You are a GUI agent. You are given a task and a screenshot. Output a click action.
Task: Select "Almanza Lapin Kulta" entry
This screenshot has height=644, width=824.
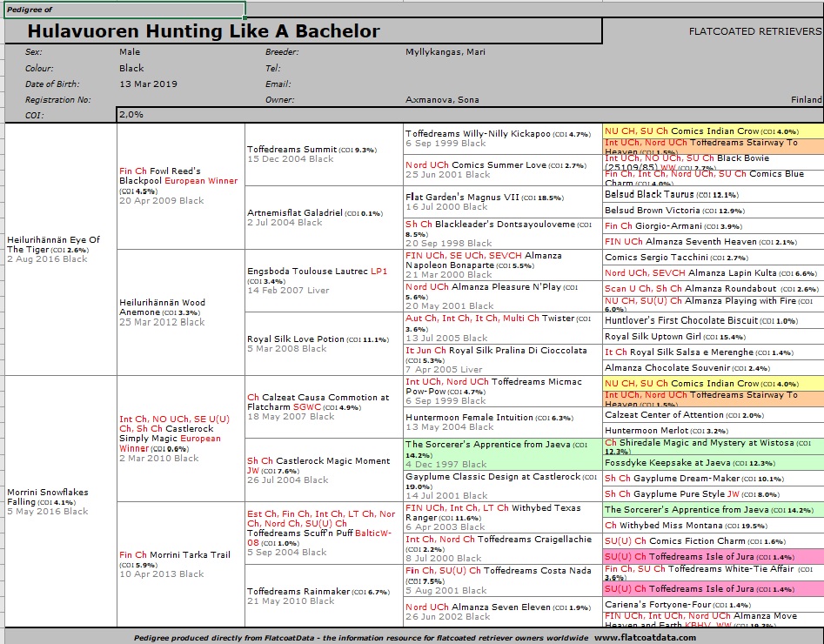click(713, 273)
